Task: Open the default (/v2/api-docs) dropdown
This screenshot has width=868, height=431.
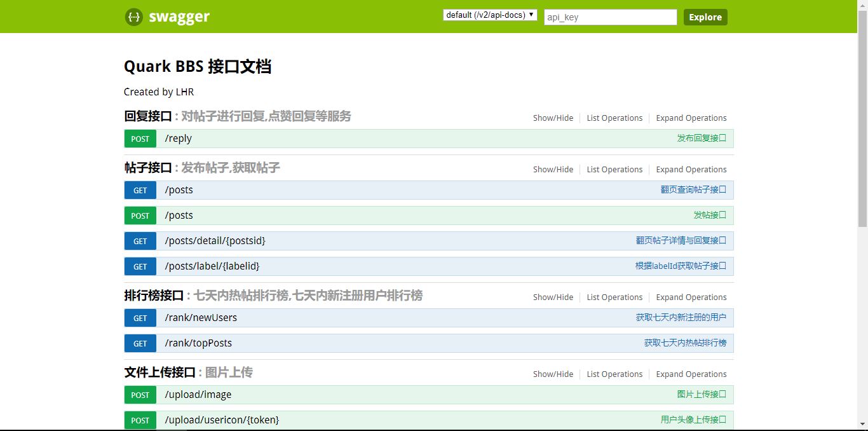Action: point(490,15)
